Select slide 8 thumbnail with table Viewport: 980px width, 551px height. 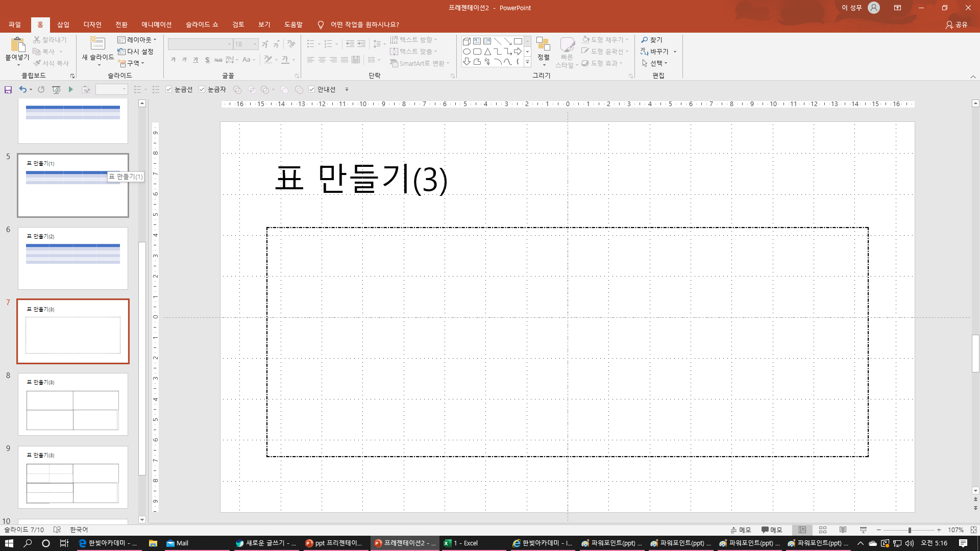pyautogui.click(x=73, y=404)
